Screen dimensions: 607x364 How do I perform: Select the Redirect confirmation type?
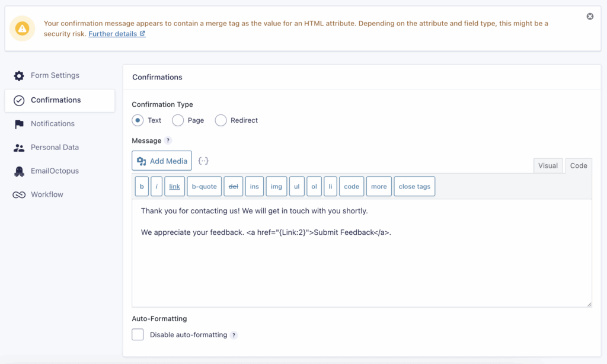point(221,120)
